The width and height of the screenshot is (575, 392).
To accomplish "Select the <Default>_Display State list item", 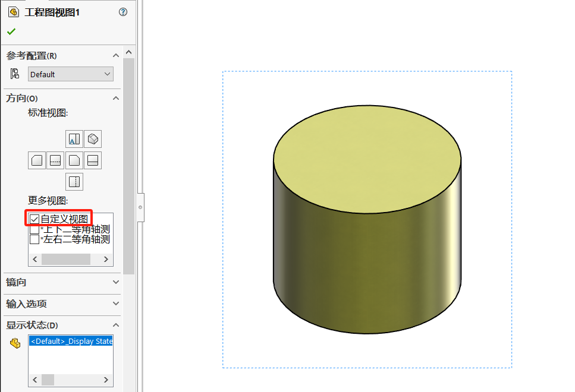I will click(71, 341).
